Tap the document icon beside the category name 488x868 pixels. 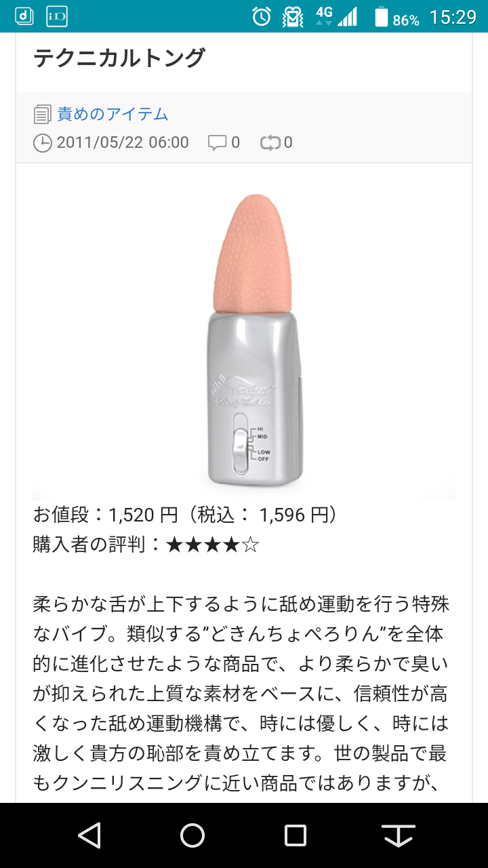click(x=42, y=115)
